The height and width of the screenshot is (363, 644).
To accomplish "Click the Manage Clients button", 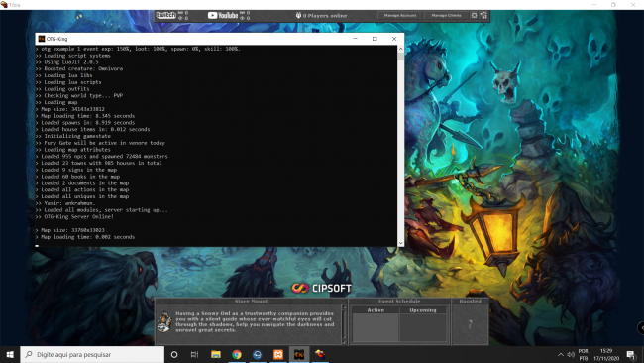I will coord(446,16).
